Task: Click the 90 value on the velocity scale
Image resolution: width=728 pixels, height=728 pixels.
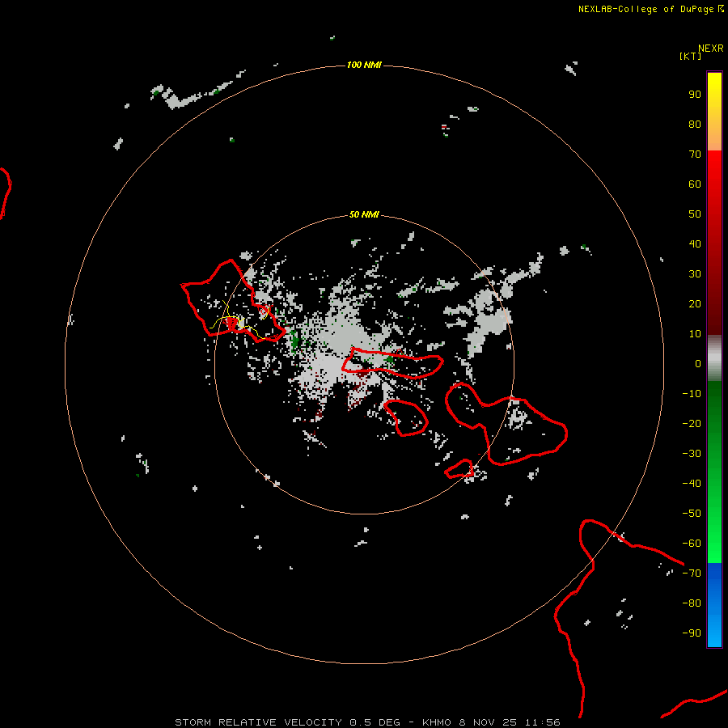Action: (x=695, y=95)
